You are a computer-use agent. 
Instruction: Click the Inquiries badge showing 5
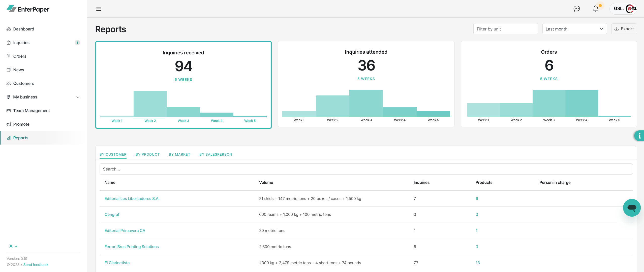click(x=77, y=43)
